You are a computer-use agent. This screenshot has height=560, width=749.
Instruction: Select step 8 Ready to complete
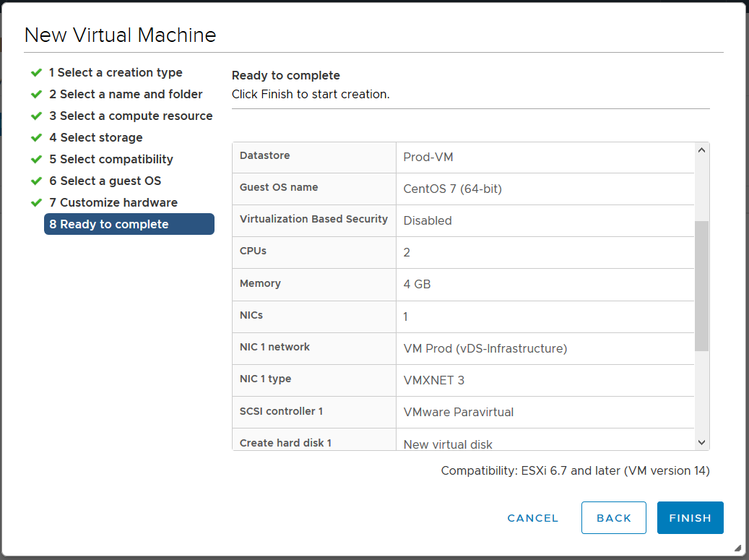[129, 224]
